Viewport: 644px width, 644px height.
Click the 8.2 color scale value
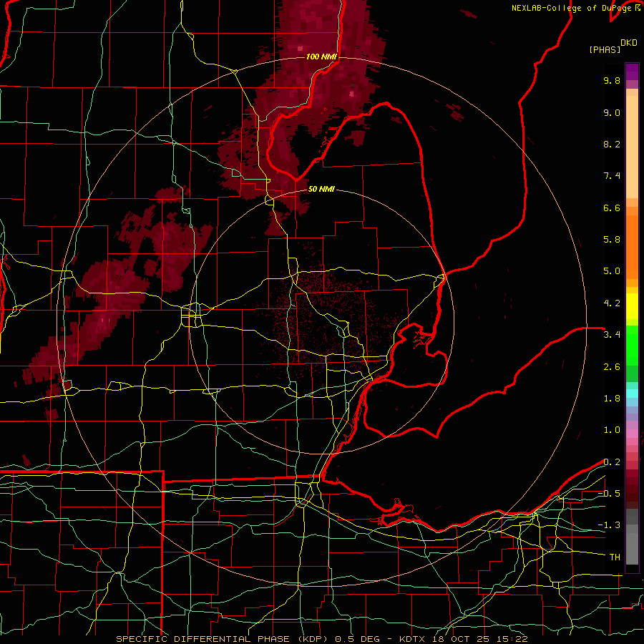coord(612,144)
